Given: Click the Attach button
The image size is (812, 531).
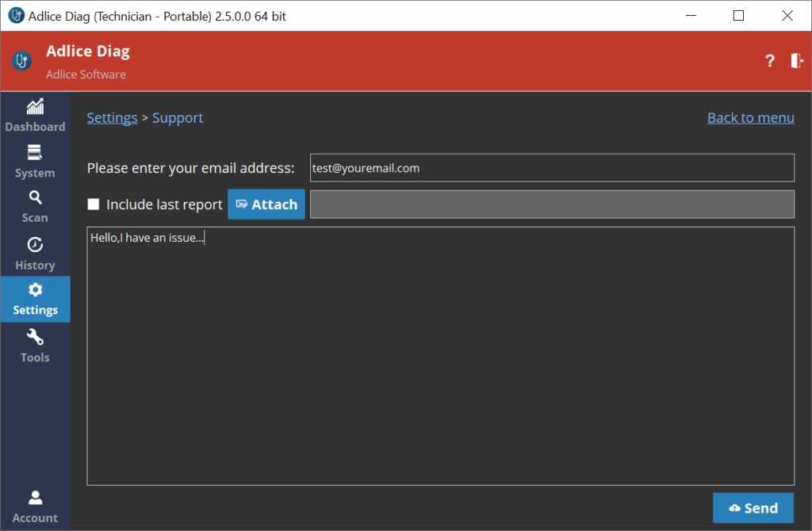Looking at the screenshot, I should click(266, 204).
